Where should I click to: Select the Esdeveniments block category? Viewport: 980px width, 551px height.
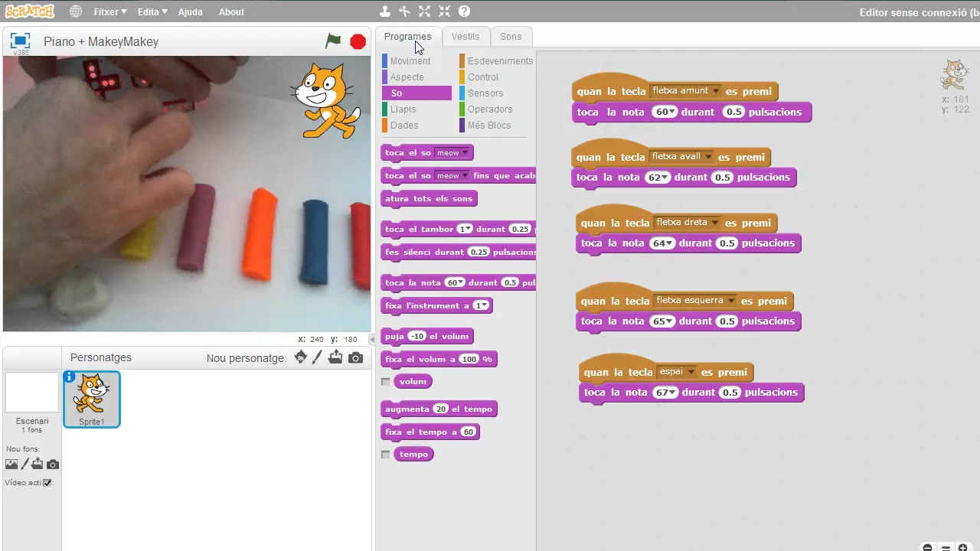(x=496, y=61)
